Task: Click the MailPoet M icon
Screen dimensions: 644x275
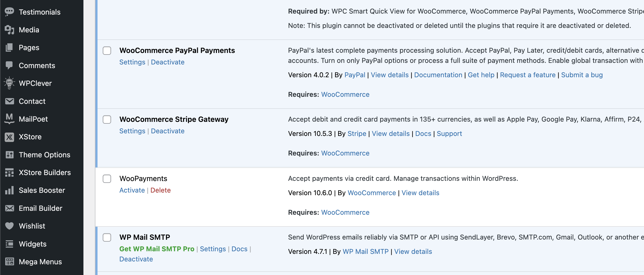Action: click(9, 119)
